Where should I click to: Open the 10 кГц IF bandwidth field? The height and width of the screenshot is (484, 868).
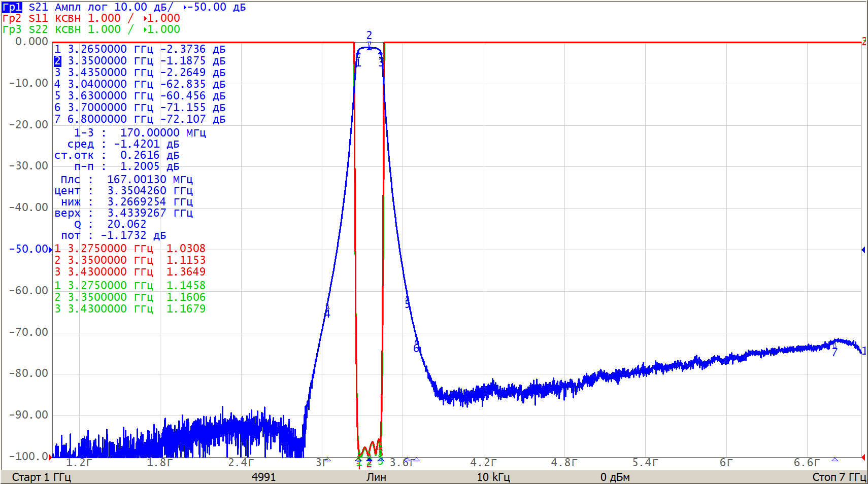pyautogui.click(x=493, y=477)
